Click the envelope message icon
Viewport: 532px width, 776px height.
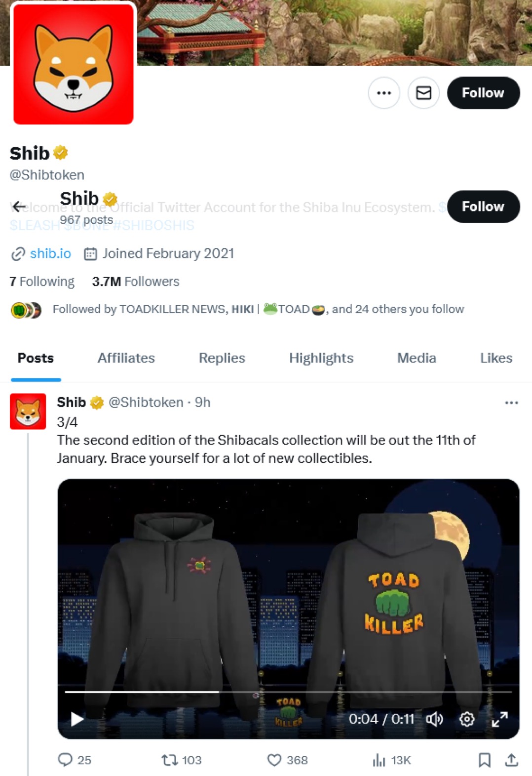click(423, 93)
